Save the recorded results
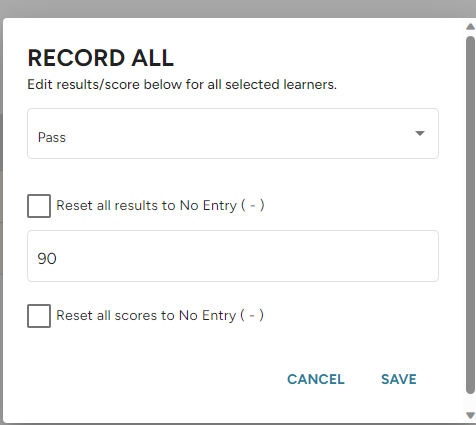Viewport: 476px width, 425px height. tap(399, 379)
